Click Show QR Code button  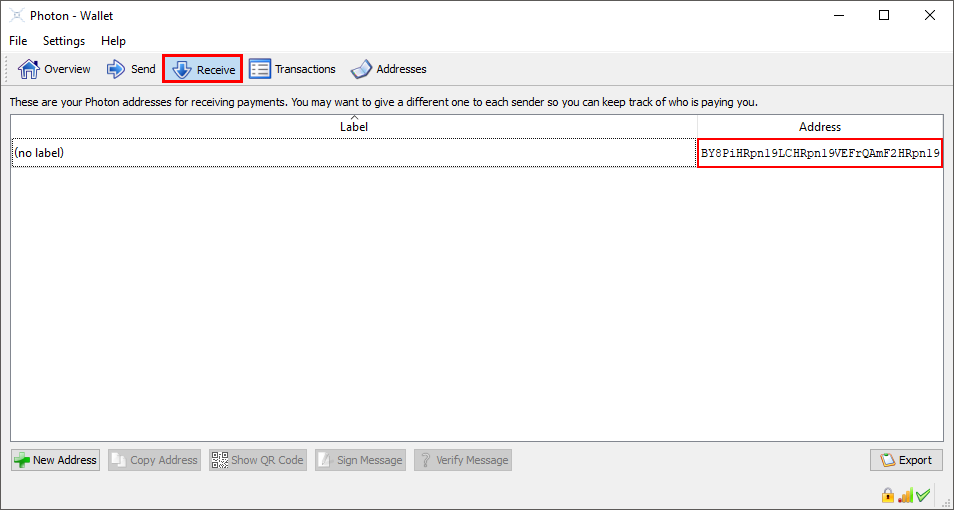[x=257, y=460]
